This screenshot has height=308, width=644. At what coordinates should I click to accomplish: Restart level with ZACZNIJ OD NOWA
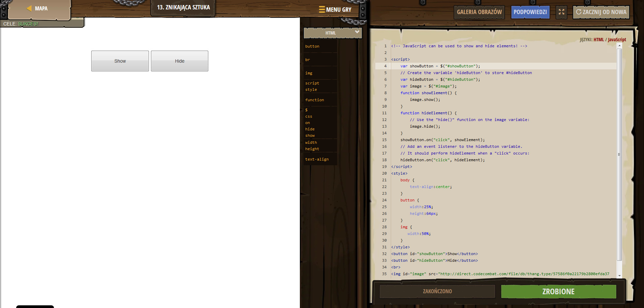tap(601, 12)
